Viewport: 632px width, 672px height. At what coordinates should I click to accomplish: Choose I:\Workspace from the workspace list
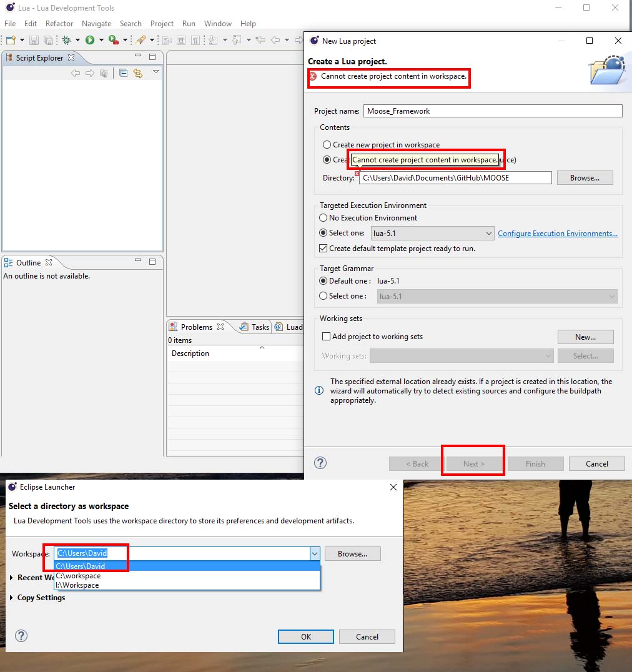click(x=187, y=585)
